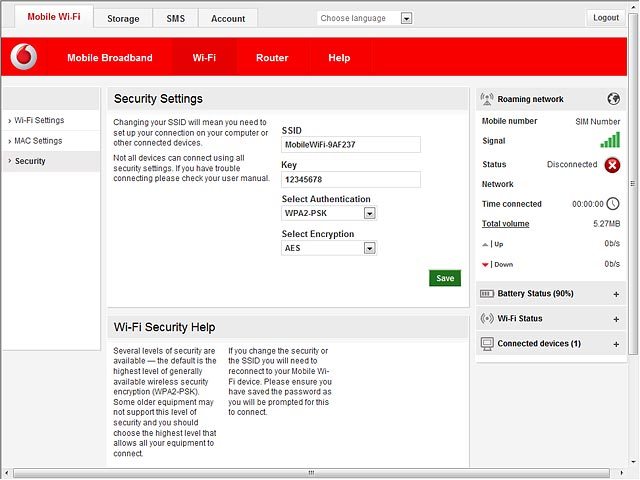Click the Key input field
The image size is (640, 480).
[x=351, y=180]
